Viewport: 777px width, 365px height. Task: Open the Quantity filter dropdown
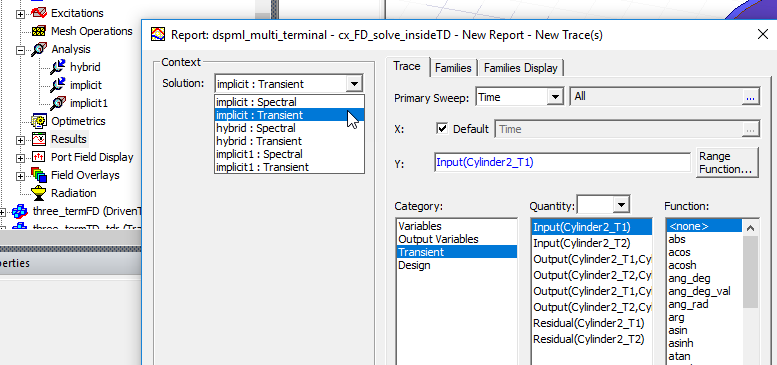pyautogui.click(x=621, y=205)
